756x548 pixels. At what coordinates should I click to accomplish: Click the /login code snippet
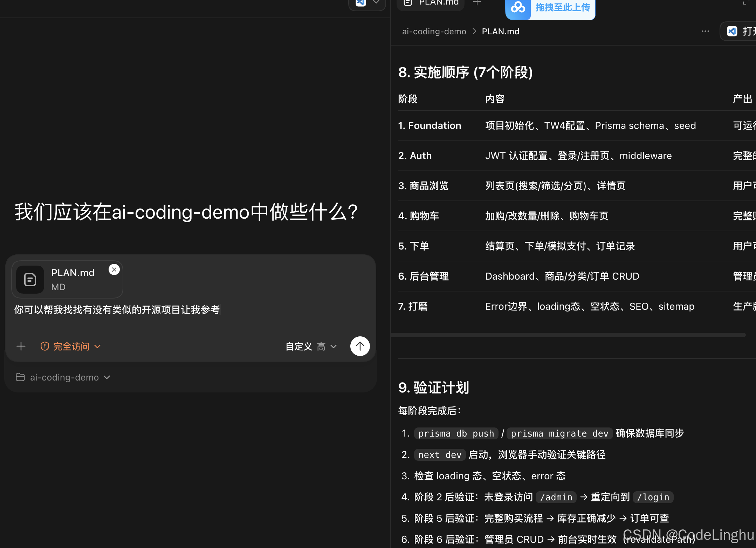coord(653,497)
